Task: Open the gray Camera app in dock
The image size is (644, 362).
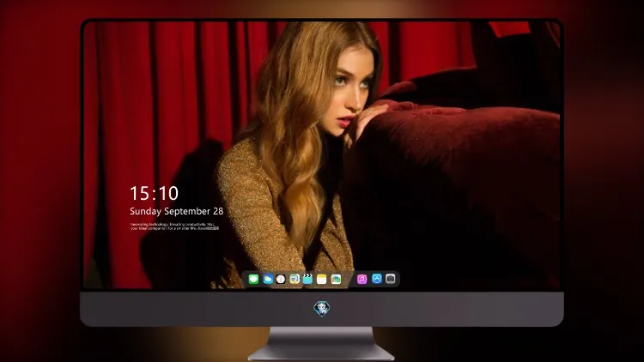Action: click(391, 279)
